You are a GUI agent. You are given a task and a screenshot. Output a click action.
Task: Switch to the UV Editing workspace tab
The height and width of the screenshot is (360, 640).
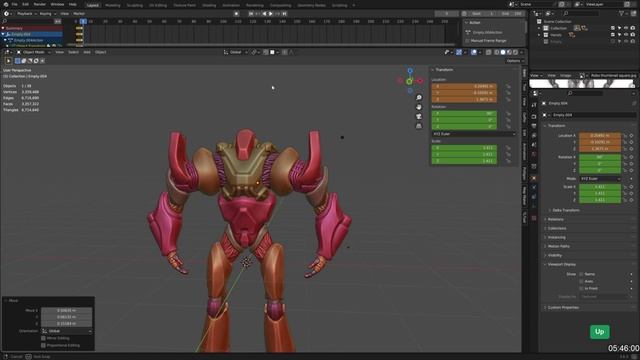pyautogui.click(x=158, y=5)
